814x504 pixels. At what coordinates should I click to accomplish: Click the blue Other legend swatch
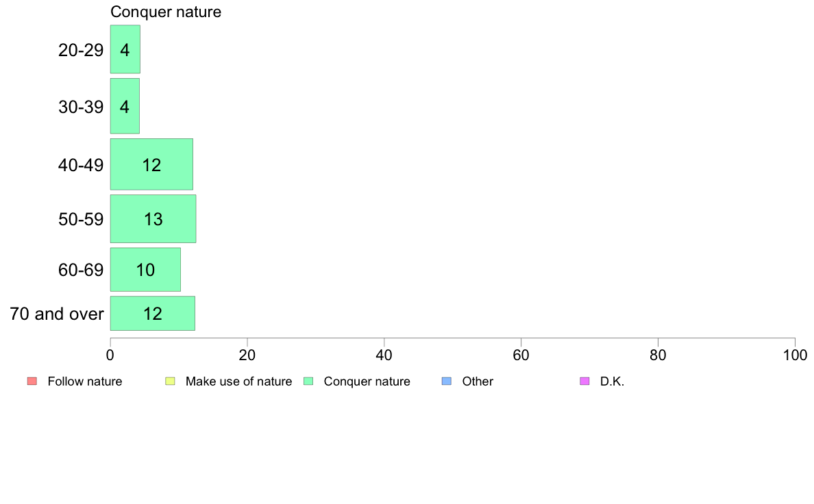(x=447, y=381)
